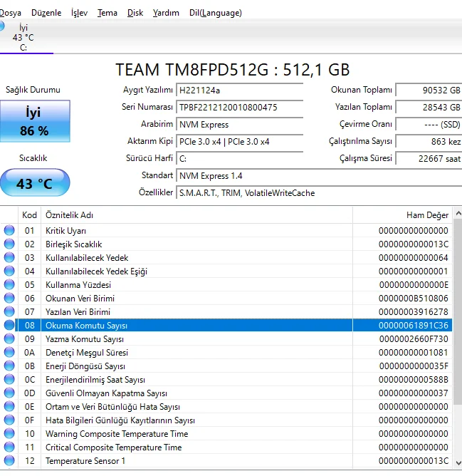Select the Yazma Komutu Sayısı row
462x476 pixels.
pyautogui.click(x=226, y=338)
